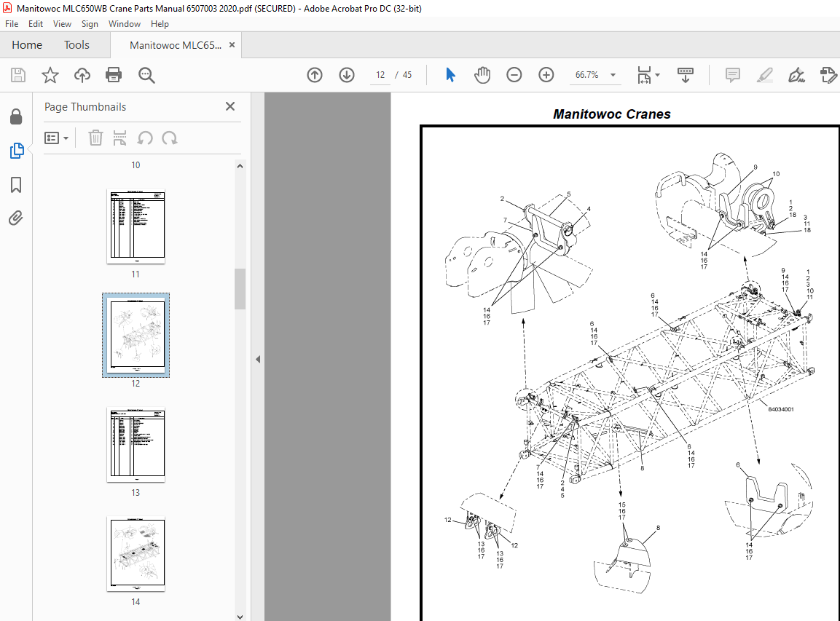Select page 12 thumbnail

coord(136,335)
